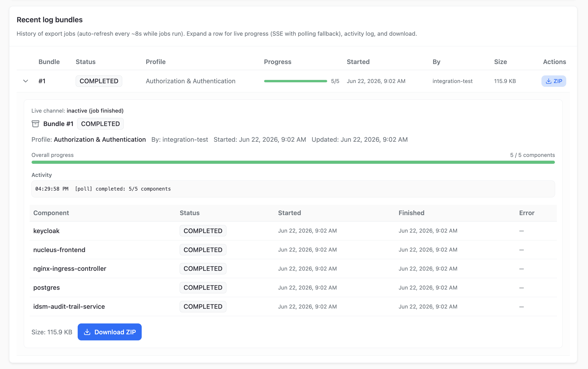Click the Size column header
This screenshot has height=369, width=588.
(500, 62)
